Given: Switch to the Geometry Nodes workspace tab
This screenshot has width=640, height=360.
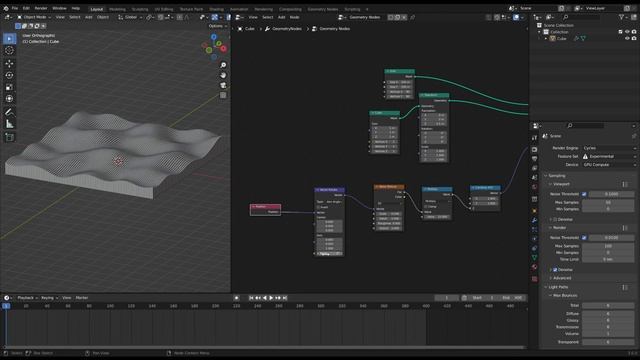Looking at the screenshot, I should (322, 9).
